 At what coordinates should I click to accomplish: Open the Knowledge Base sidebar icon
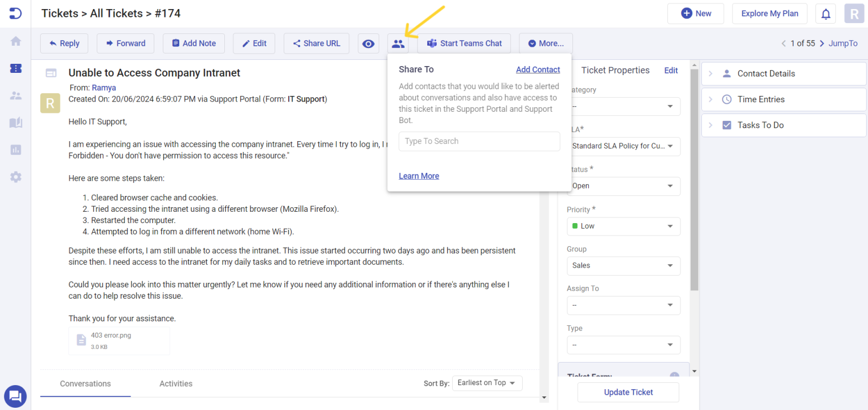(x=15, y=122)
